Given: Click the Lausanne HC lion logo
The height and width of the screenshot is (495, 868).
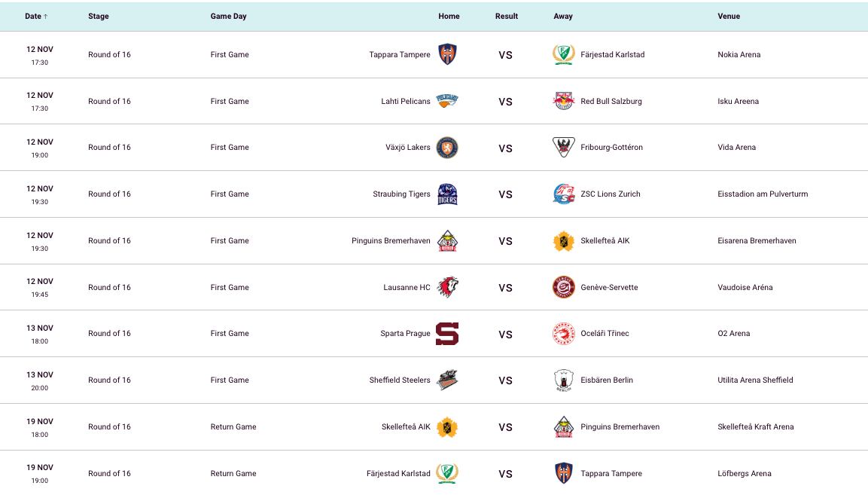Looking at the screenshot, I should click(447, 287).
